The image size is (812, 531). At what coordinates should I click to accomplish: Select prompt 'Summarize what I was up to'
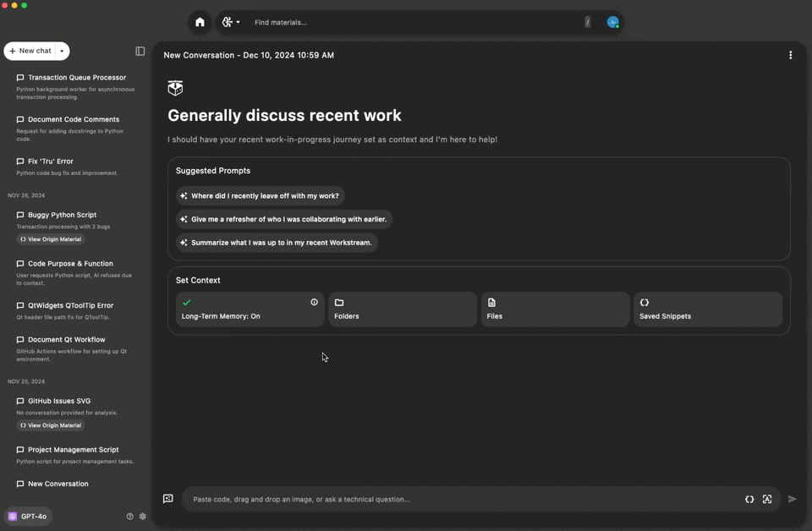(277, 242)
